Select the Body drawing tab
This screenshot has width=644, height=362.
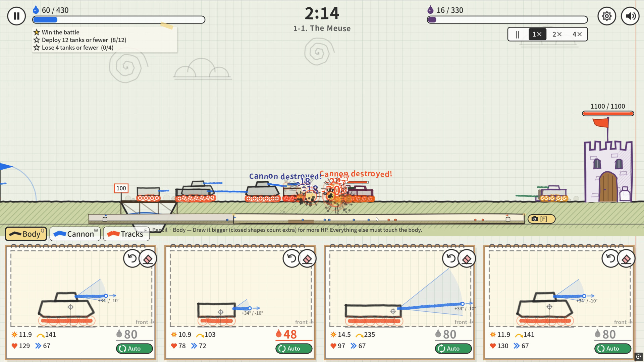tap(26, 234)
